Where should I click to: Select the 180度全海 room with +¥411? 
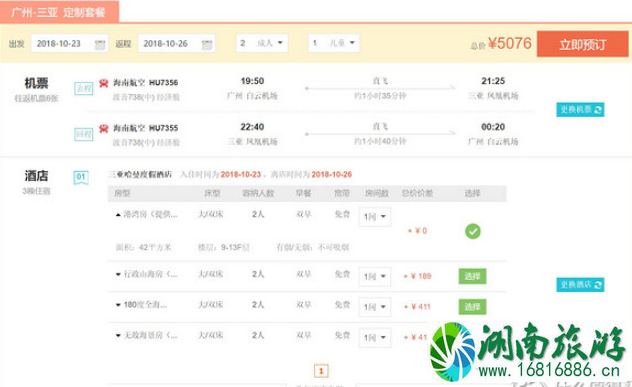(x=472, y=307)
